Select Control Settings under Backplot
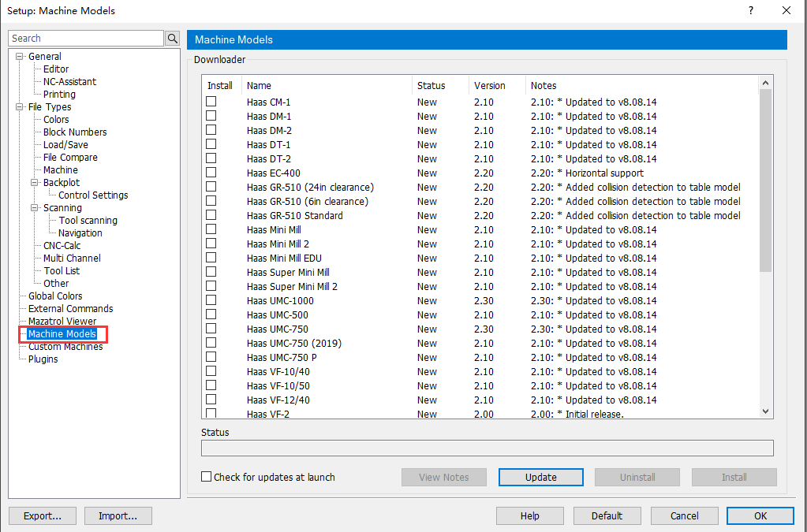The image size is (807, 532). pos(93,195)
